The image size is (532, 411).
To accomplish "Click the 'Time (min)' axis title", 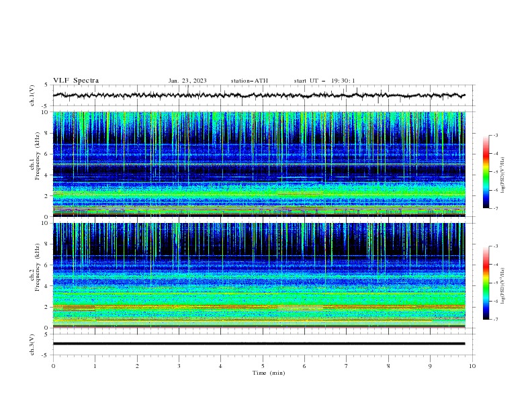I will click(x=269, y=373).
